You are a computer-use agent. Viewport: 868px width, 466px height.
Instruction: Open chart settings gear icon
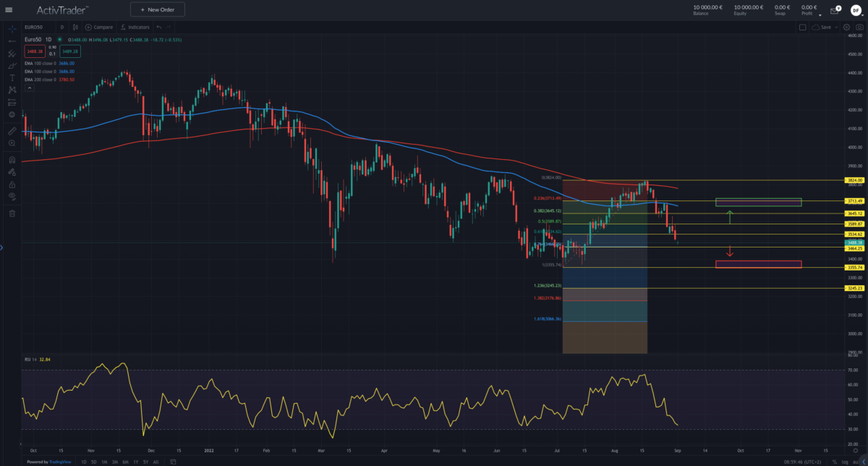847,27
